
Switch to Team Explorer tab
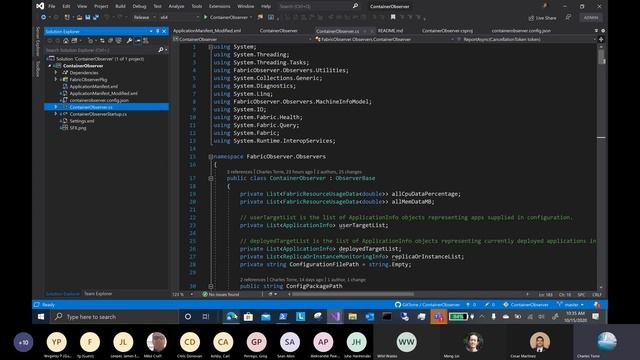coord(98,294)
